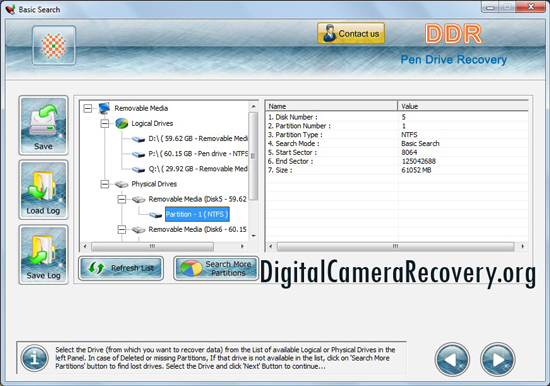Viewport: 550px width, 386px height.
Task: Select the D:\ 59.62 GB drive
Action: point(198,139)
